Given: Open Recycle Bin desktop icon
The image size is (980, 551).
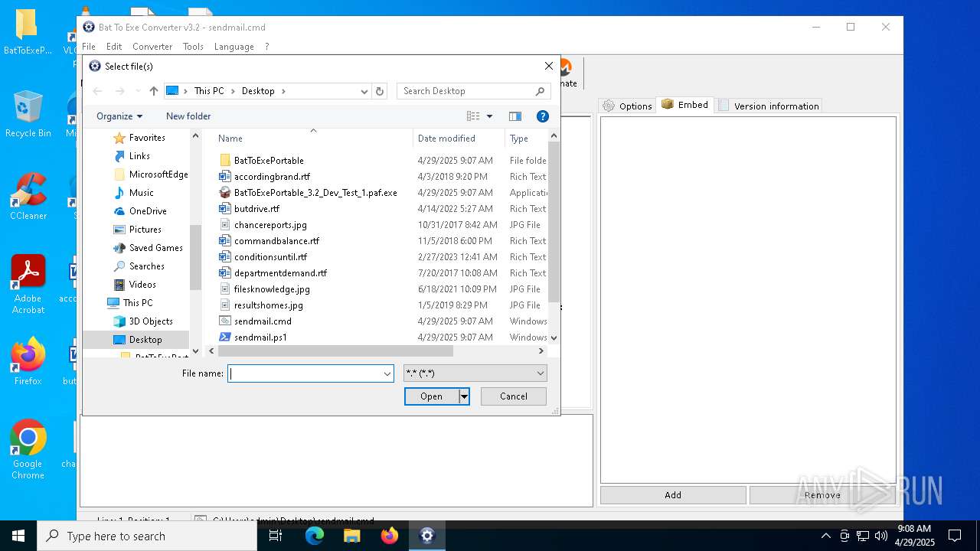Looking at the screenshot, I should 28,115.
